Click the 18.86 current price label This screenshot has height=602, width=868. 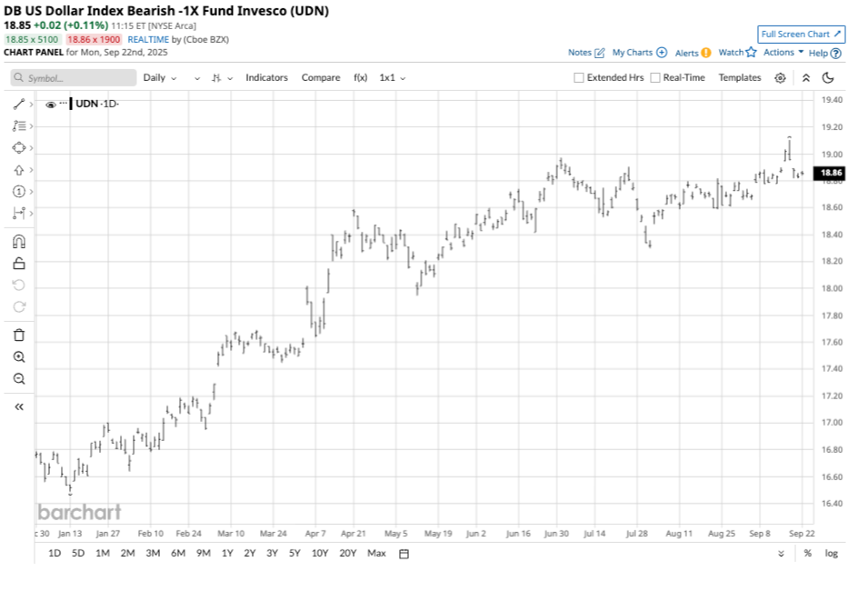830,173
